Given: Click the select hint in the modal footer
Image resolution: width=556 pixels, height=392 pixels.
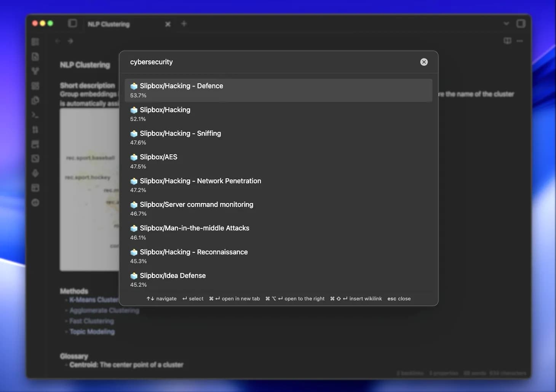Looking at the screenshot, I should [193, 299].
